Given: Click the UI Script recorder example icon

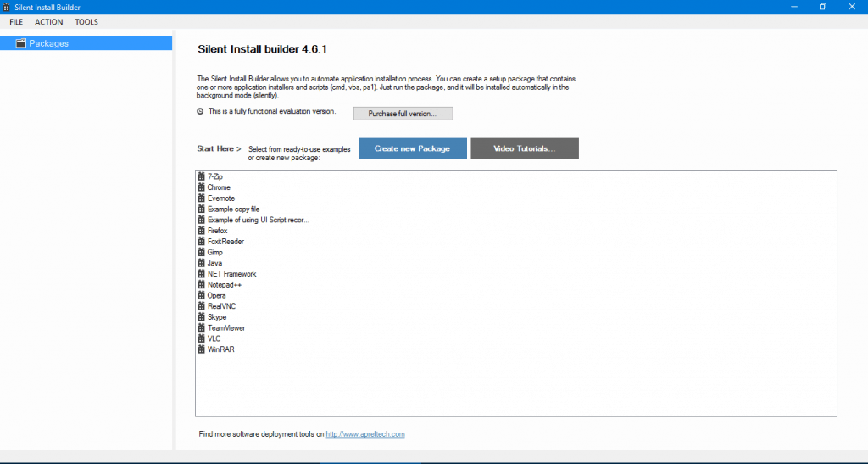Looking at the screenshot, I should tap(202, 220).
